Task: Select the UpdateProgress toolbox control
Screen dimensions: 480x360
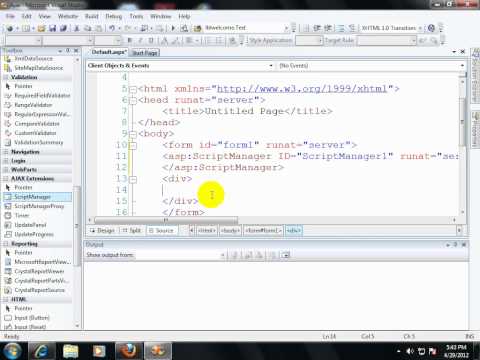Action: click(x=37, y=234)
